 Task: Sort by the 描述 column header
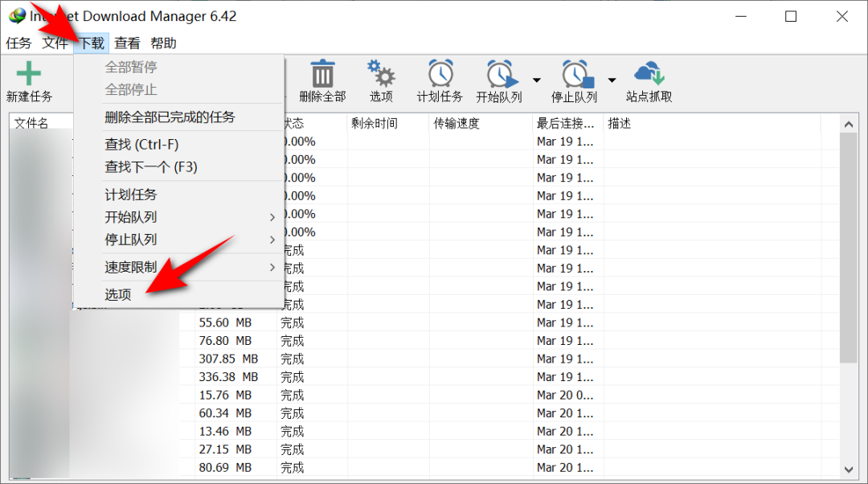pyautogui.click(x=712, y=123)
